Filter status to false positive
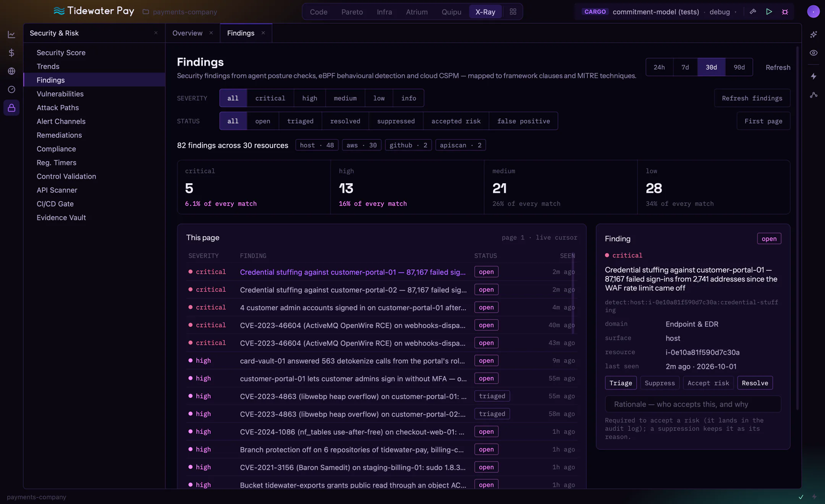The width and height of the screenshot is (825, 504). click(523, 121)
